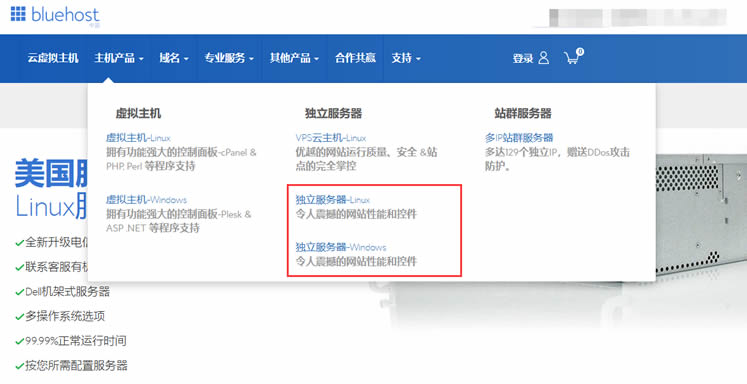Viewport: 747px width, 384px height.
Task: Open 云虚拟主机 in the navigation bar
Action: [53, 58]
